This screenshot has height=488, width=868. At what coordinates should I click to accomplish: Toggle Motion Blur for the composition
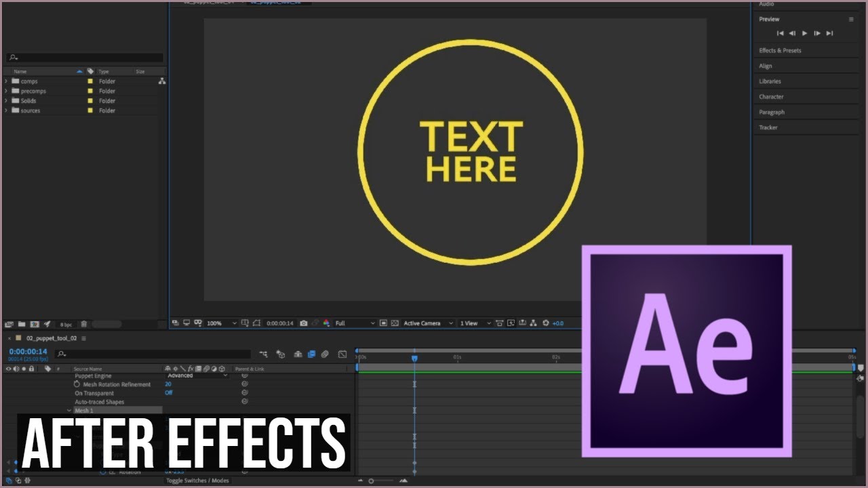tap(325, 354)
